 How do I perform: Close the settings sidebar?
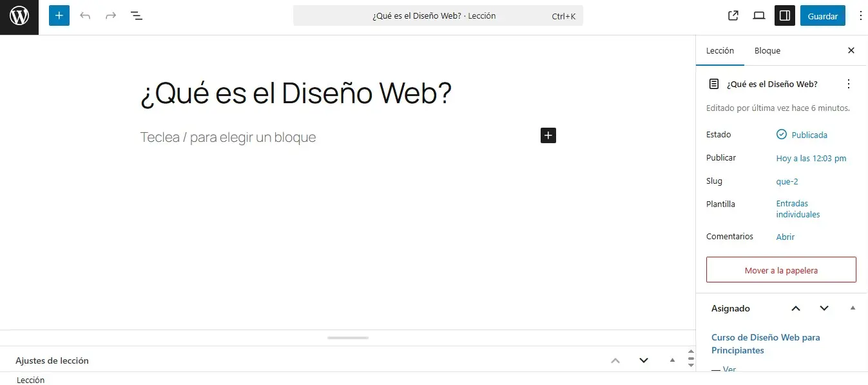coord(851,50)
